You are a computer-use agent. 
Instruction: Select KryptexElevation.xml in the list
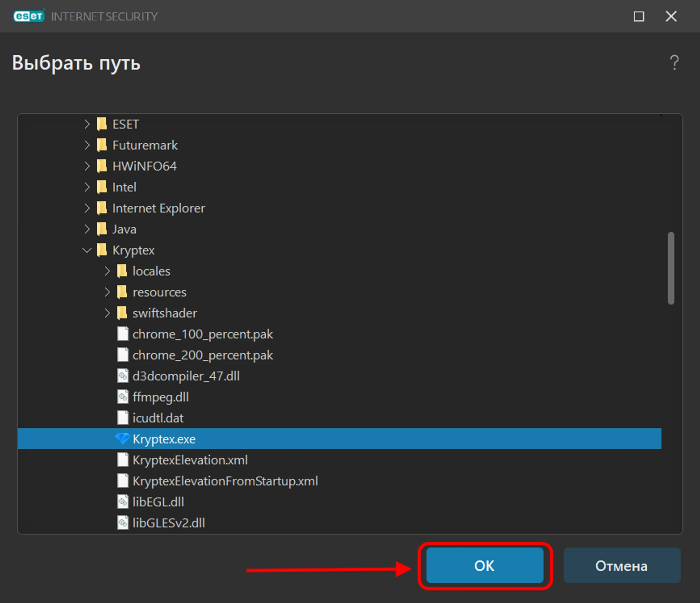(190, 460)
